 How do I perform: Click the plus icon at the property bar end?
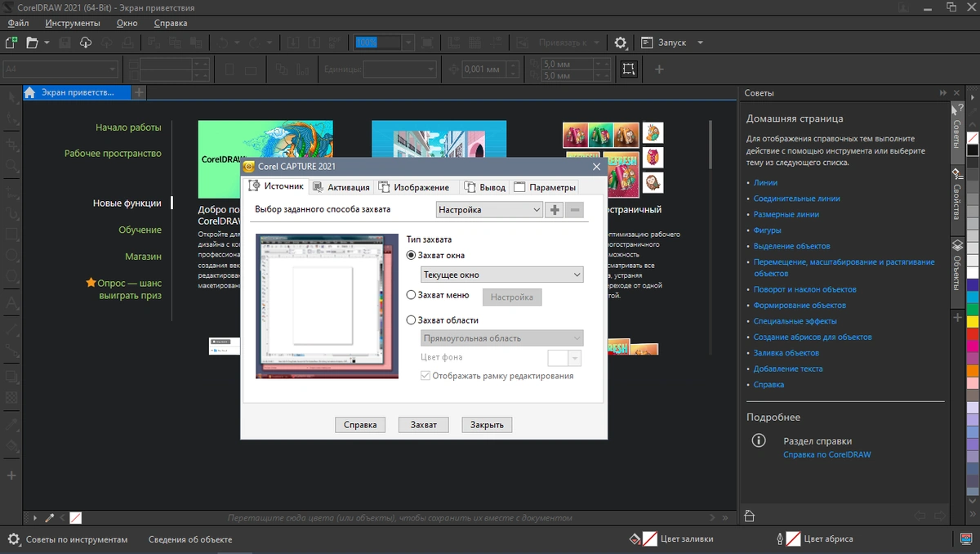coord(660,69)
